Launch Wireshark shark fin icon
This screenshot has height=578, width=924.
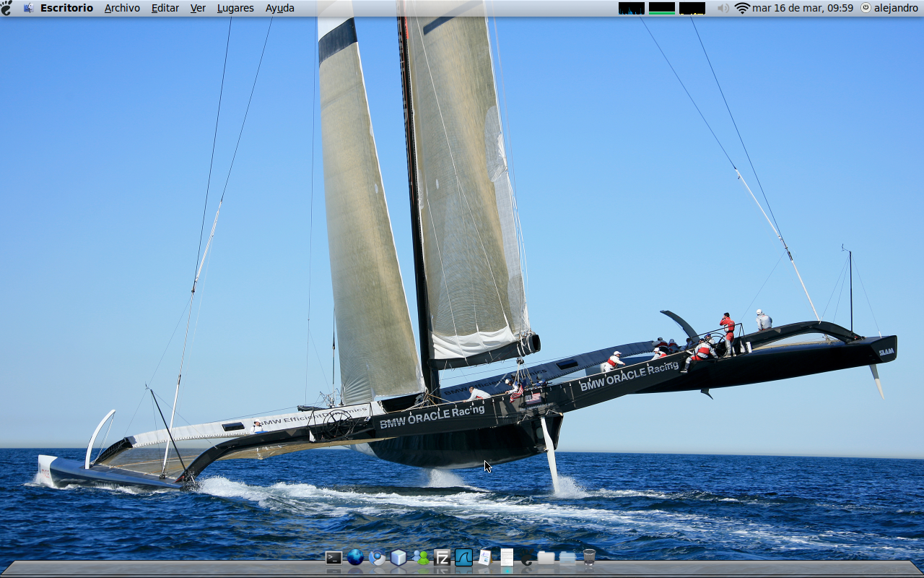coord(463,557)
